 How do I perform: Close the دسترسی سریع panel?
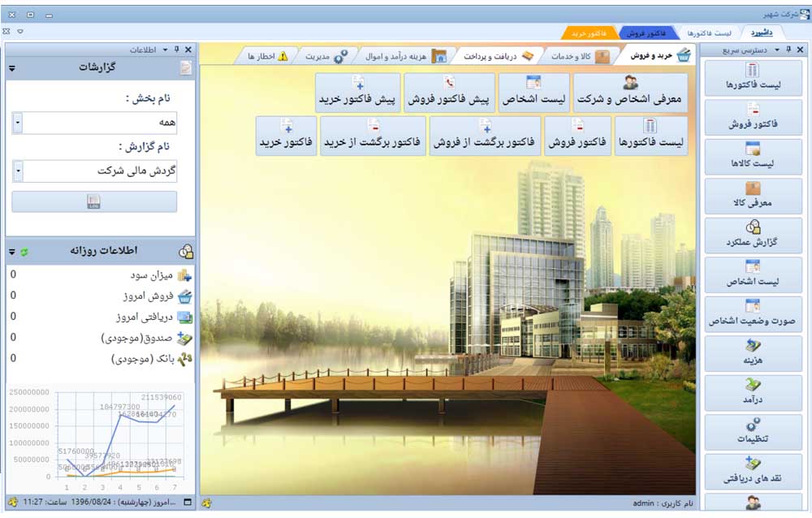coord(802,50)
